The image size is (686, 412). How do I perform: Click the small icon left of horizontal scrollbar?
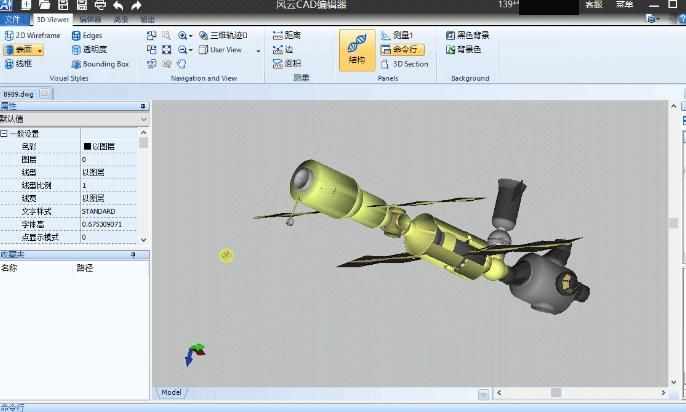(x=483, y=395)
